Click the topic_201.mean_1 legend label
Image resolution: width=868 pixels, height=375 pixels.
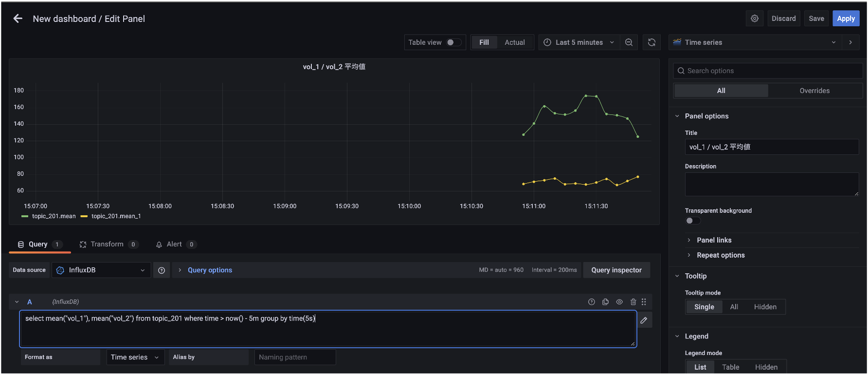(116, 216)
